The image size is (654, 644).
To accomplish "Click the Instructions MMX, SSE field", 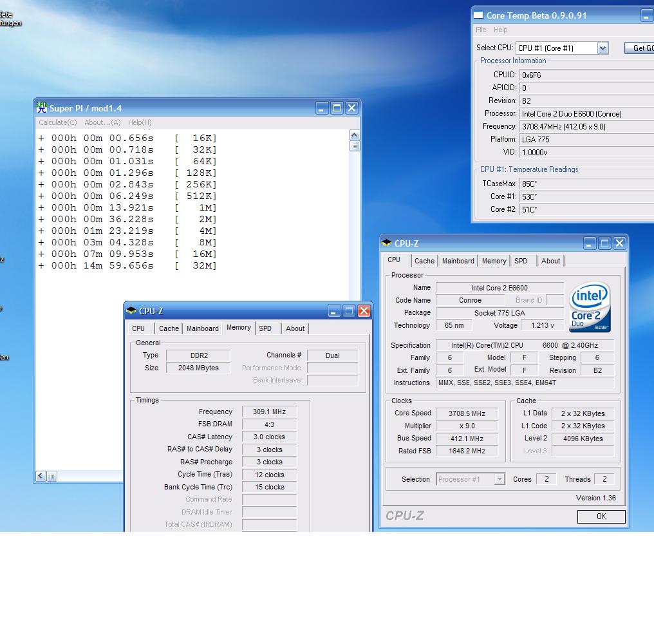I will [525, 383].
